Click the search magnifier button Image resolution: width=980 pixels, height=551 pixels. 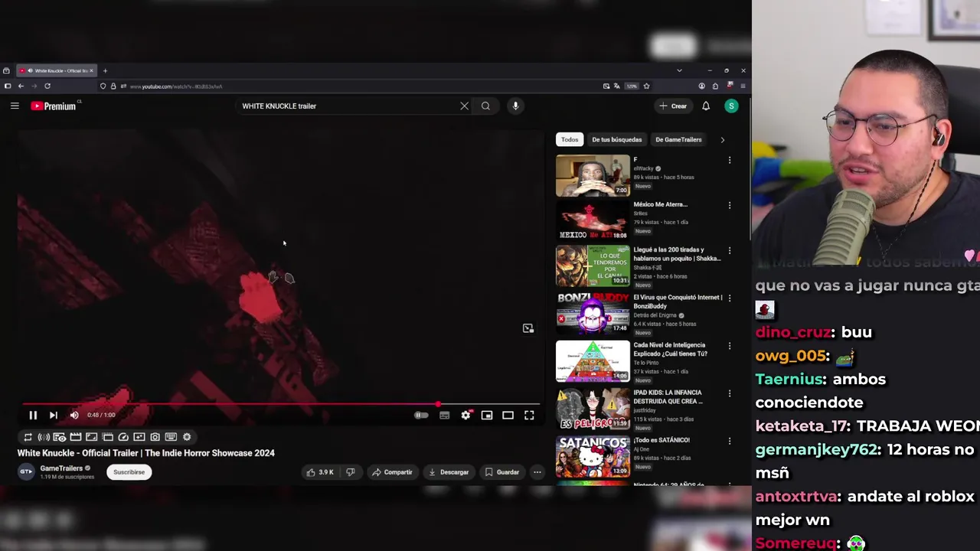[x=485, y=106]
